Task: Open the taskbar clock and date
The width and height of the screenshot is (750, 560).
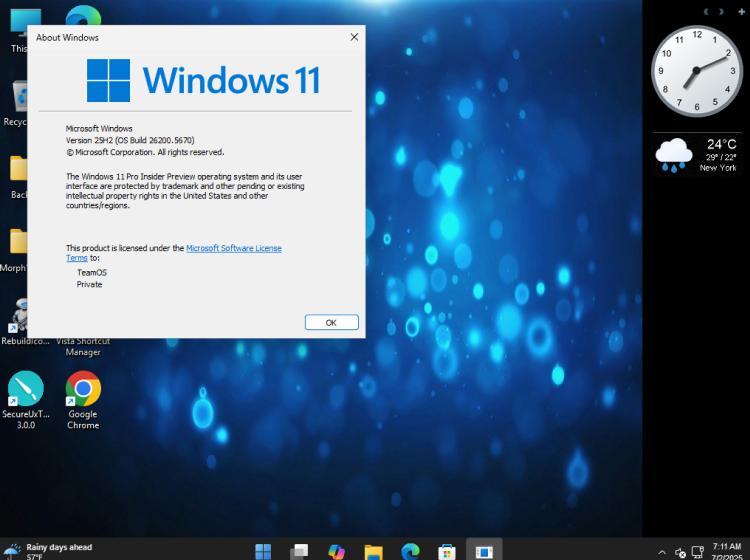Action: click(x=726, y=551)
